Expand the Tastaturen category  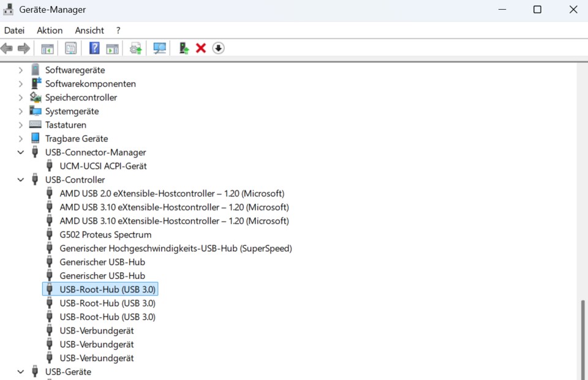pos(21,125)
